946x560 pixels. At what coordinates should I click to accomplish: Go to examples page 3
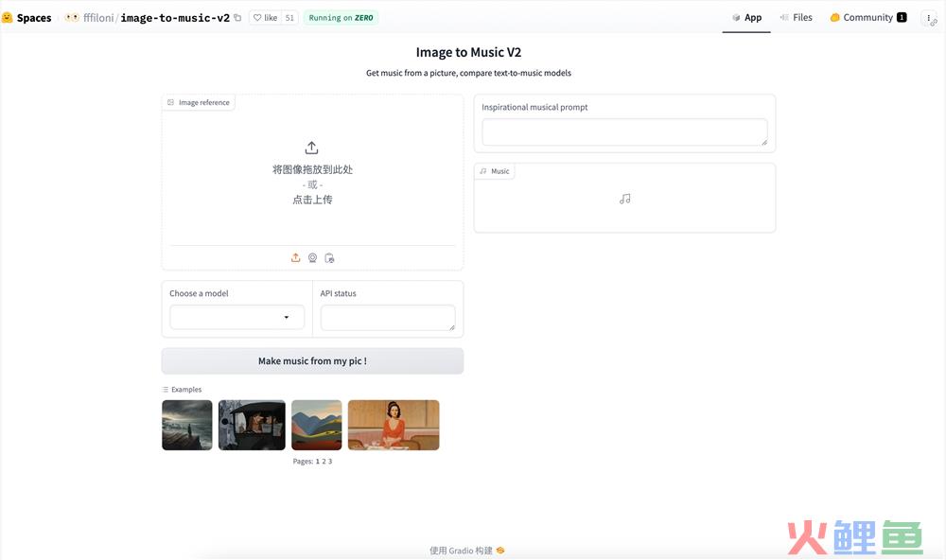tap(330, 462)
